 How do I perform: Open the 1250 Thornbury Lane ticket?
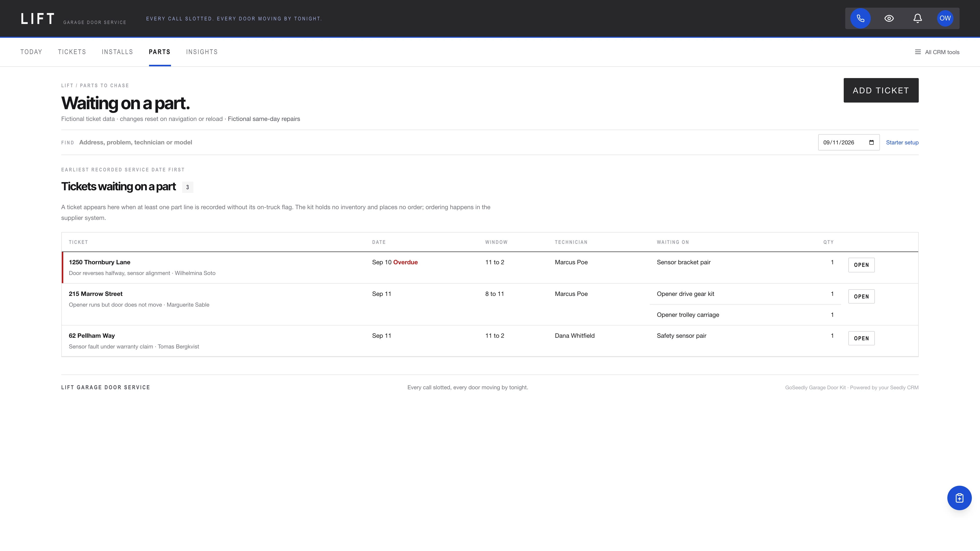point(861,265)
